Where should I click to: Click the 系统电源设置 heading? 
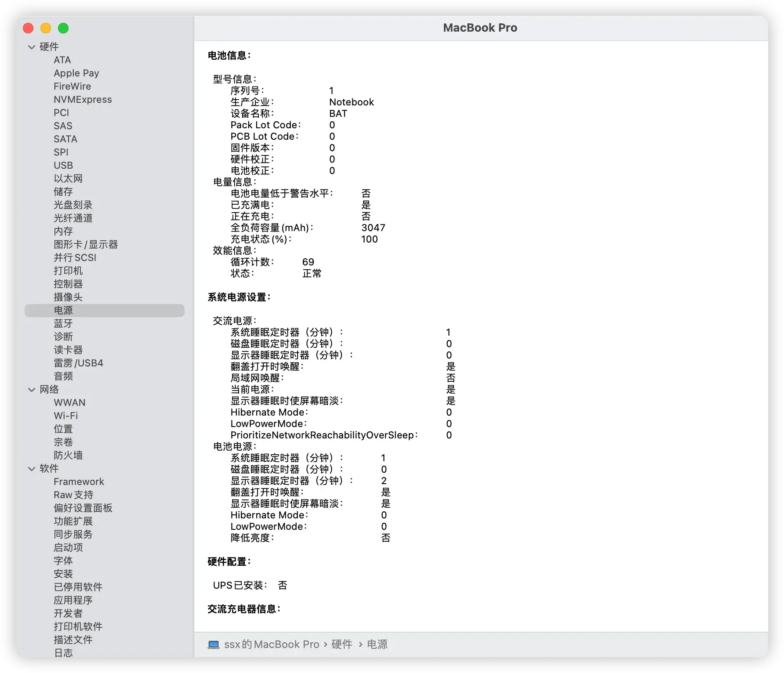point(239,297)
